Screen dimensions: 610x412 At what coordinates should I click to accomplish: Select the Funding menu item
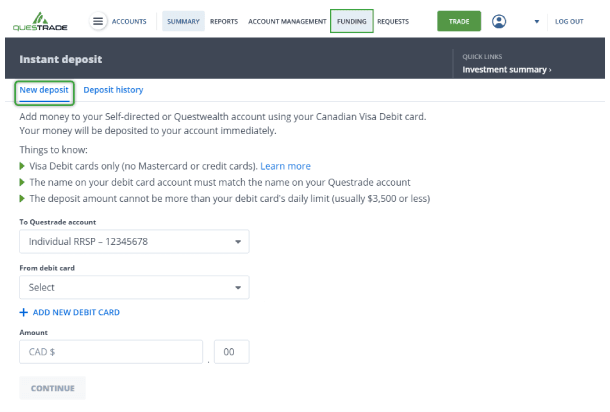(x=351, y=21)
